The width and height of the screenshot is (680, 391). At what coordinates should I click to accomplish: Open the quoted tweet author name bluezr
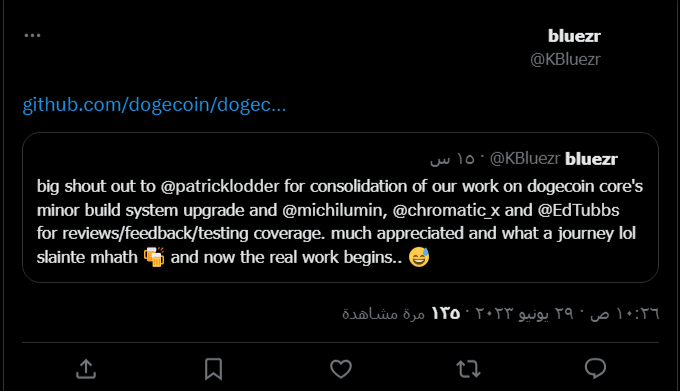pos(591,159)
